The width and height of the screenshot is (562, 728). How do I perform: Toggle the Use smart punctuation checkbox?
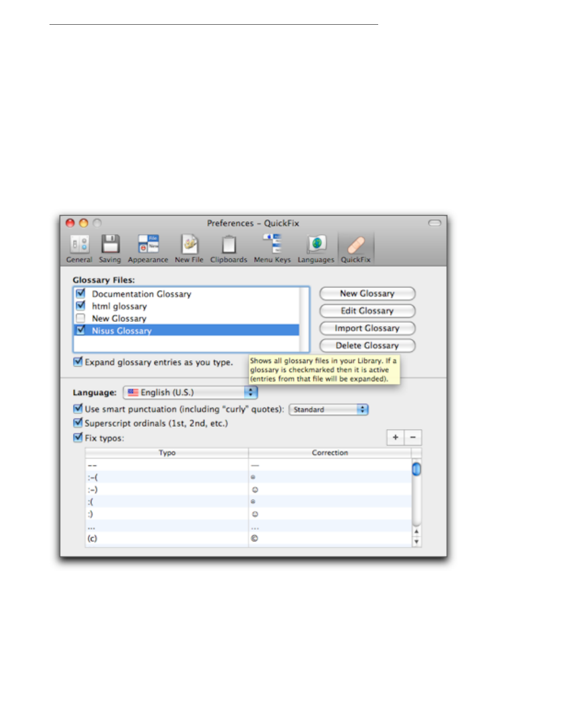pyautogui.click(x=77, y=409)
